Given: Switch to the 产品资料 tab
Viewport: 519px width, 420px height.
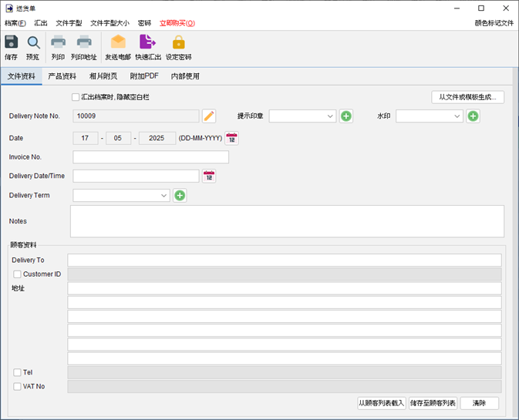Looking at the screenshot, I should pos(62,76).
